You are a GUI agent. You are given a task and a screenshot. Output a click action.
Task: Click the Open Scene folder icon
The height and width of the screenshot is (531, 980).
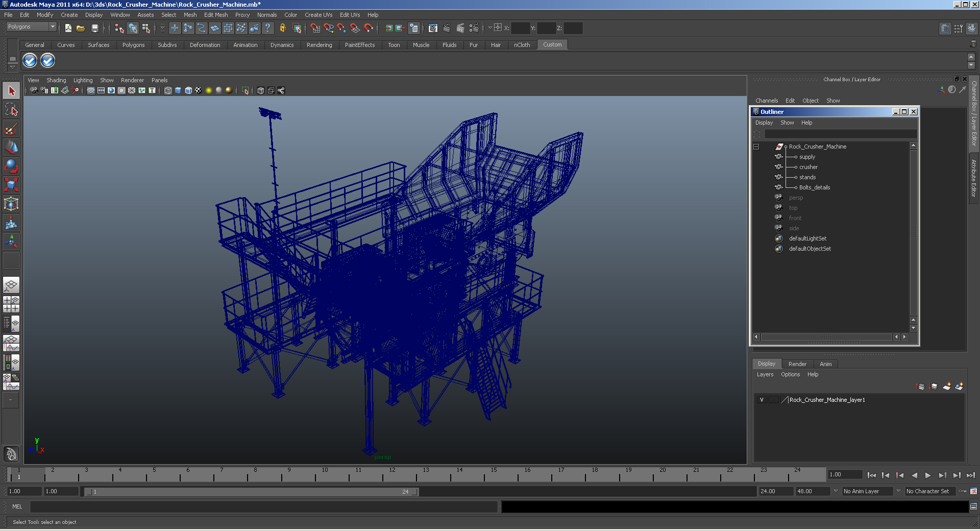(81, 28)
